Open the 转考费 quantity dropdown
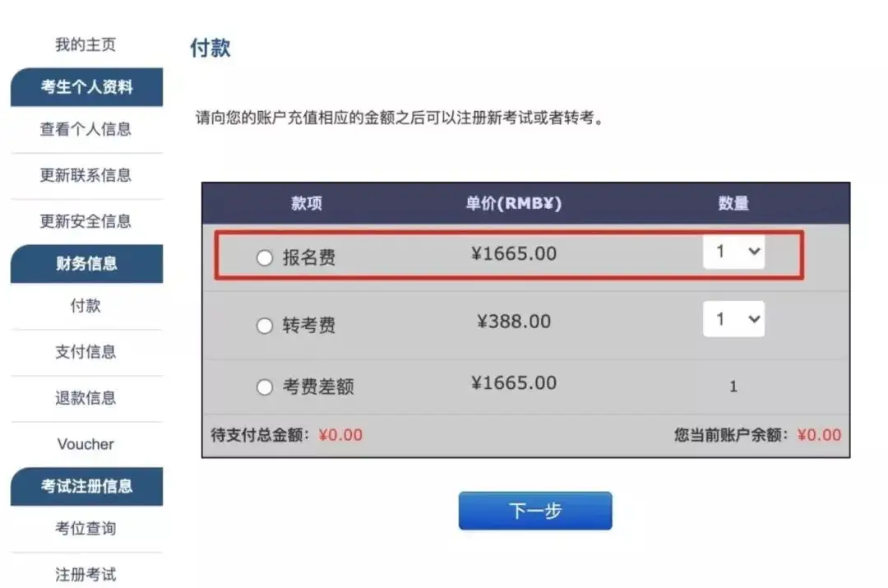The height and width of the screenshot is (588, 888). 733,319
